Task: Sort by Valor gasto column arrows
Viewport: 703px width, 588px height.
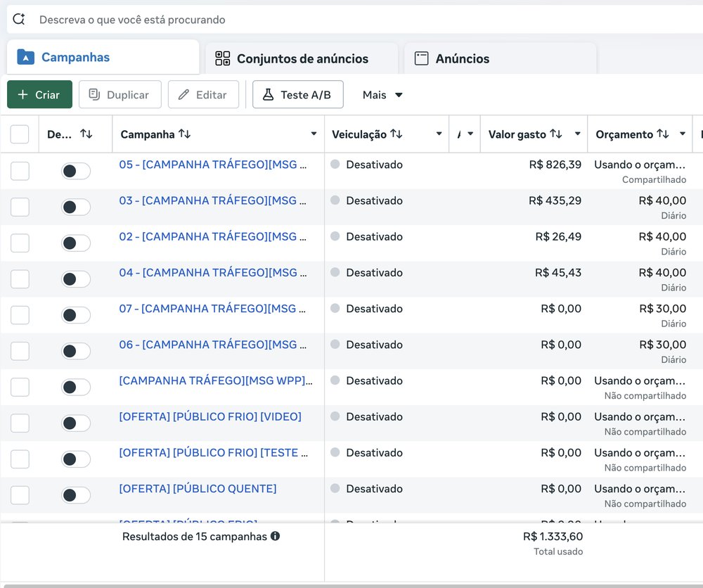Action: click(556, 134)
